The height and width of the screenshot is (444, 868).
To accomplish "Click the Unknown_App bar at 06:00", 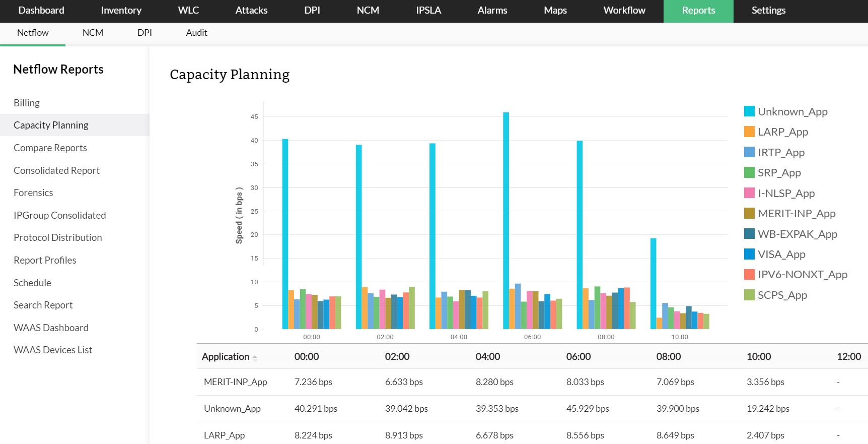I will pos(506,222).
